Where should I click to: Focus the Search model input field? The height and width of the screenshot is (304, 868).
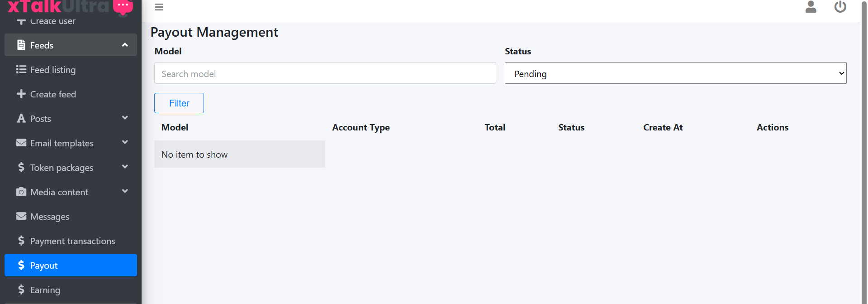[325, 73]
